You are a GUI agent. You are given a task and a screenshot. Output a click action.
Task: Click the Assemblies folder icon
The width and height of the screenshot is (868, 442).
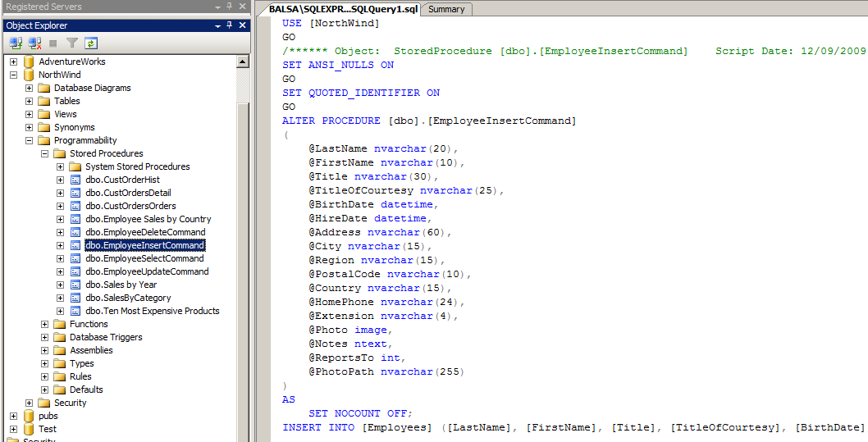(x=60, y=350)
